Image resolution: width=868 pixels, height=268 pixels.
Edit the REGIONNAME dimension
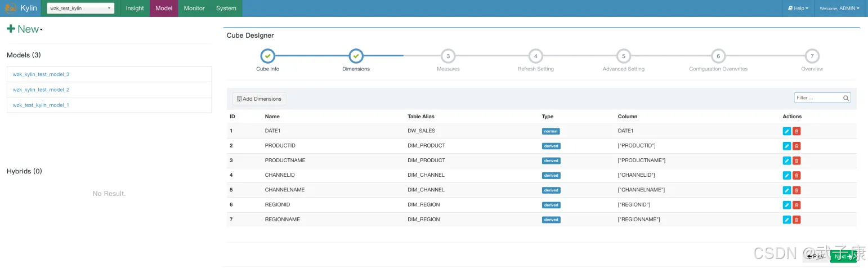786,220
